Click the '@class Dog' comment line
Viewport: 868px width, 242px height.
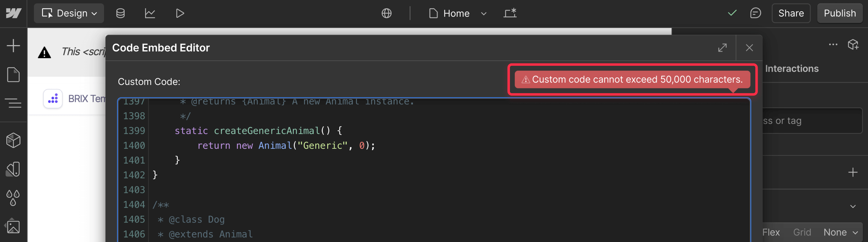click(191, 219)
